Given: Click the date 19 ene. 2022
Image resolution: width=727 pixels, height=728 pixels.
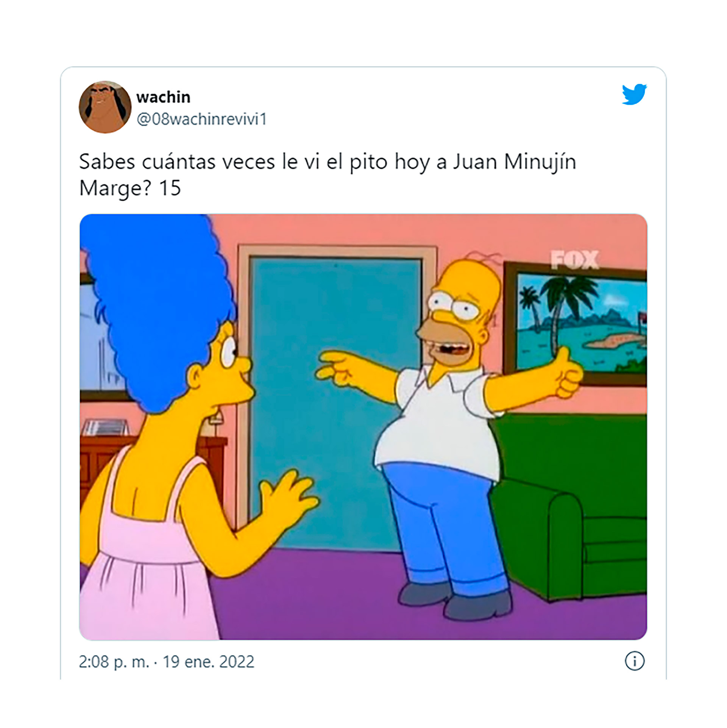Looking at the screenshot, I should 209,662.
